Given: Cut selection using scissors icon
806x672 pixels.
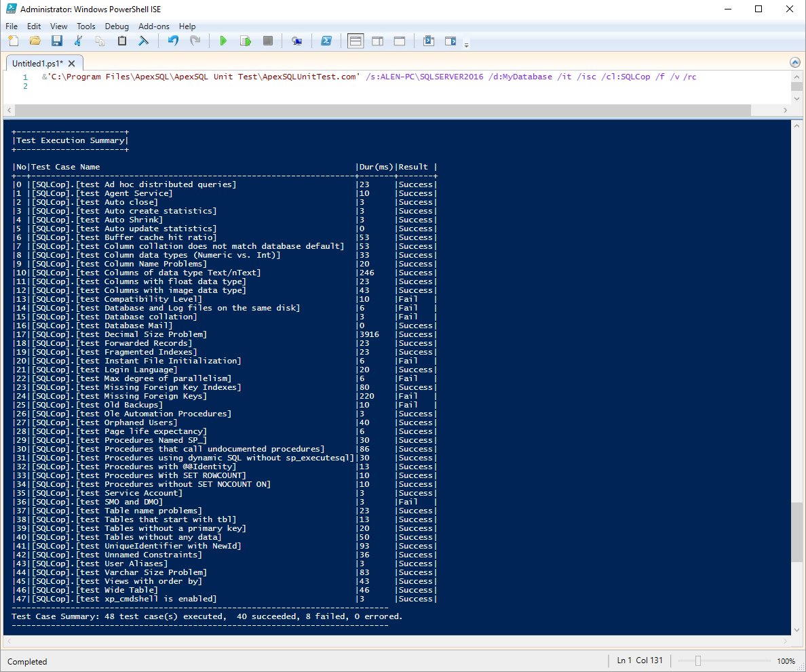Looking at the screenshot, I should [x=78, y=41].
